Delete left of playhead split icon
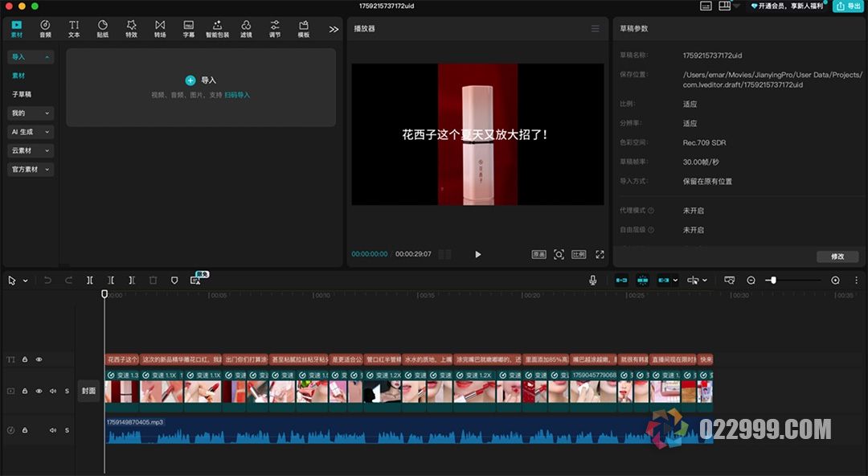This screenshot has width=868, height=476. pyautogui.click(x=111, y=281)
